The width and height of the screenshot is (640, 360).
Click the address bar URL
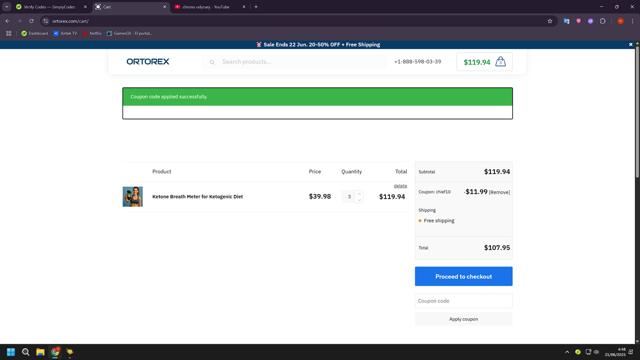(x=70, y=21)
